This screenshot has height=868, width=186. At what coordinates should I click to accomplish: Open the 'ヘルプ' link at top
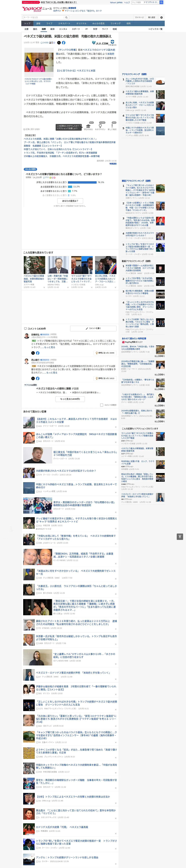coord(127,2)
